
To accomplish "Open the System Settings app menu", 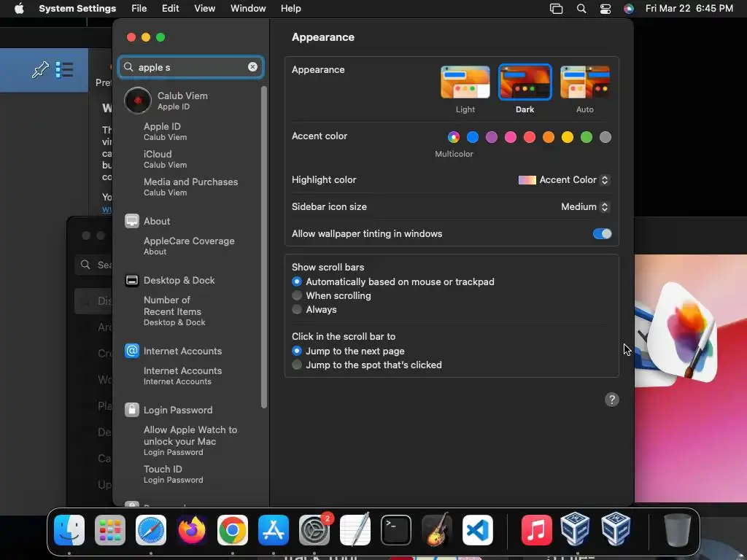I will pos(77,8).
